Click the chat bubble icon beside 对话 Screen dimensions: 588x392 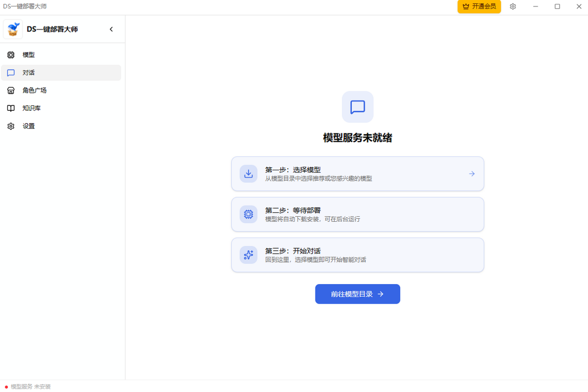click(x=11, y=73)
